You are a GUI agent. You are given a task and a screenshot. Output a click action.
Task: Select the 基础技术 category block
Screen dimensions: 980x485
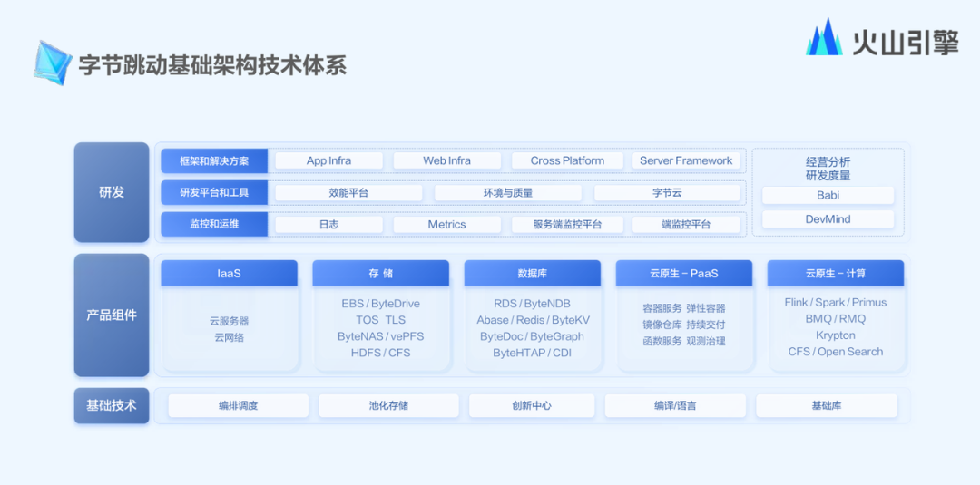coord(112,406)
